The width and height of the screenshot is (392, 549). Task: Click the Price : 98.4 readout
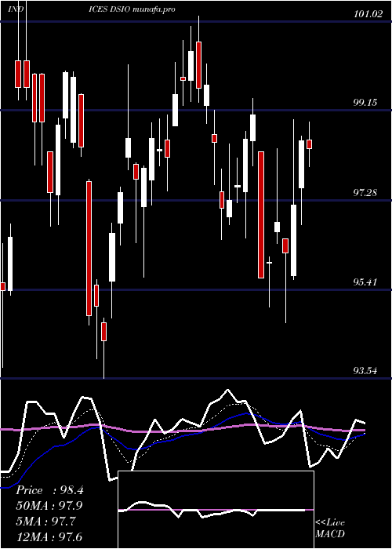[49, 490]
